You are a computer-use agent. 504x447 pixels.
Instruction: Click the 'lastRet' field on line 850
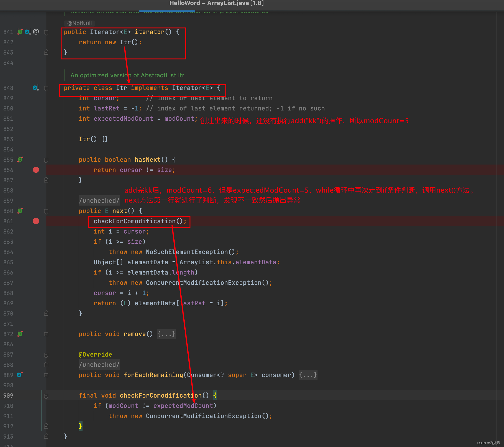tap(107, 108)
